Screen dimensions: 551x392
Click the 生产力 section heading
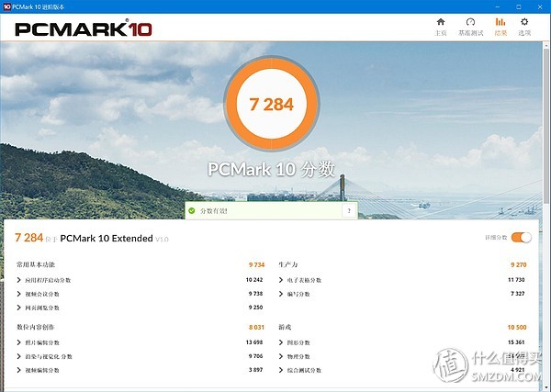[287, 264]
